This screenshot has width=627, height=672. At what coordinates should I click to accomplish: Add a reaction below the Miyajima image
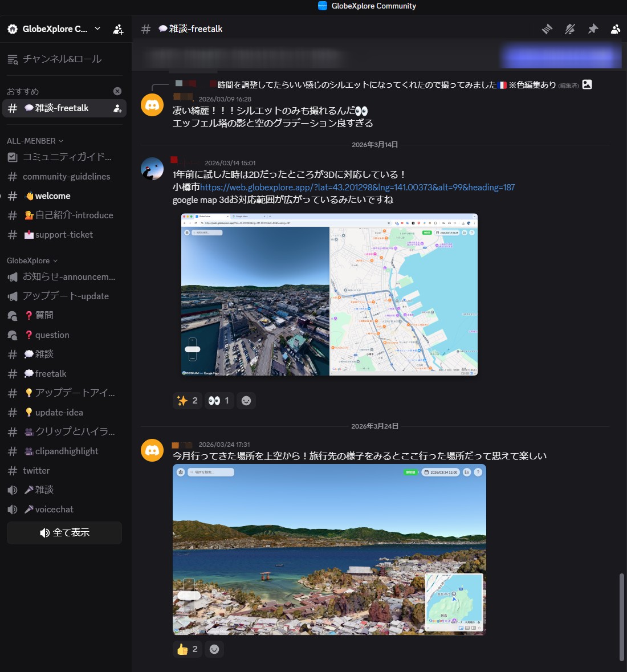point(214,649)
